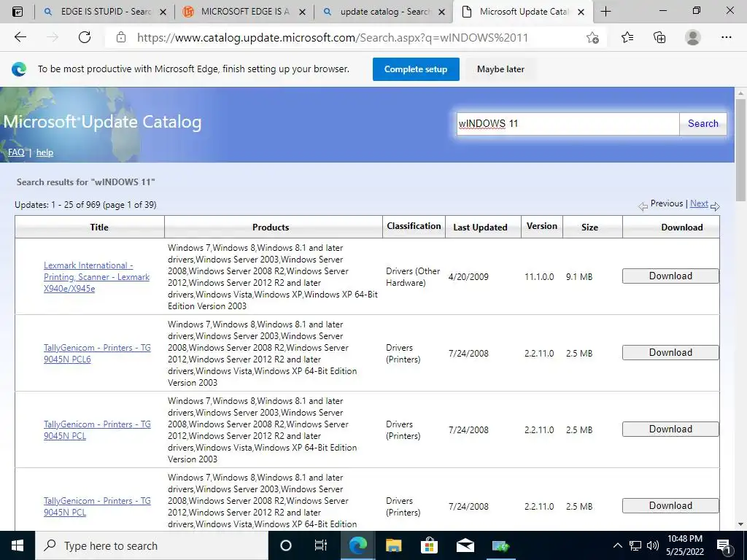The image size is (747, 560).
Task: Click the search results count text
Action: (85, 205)
